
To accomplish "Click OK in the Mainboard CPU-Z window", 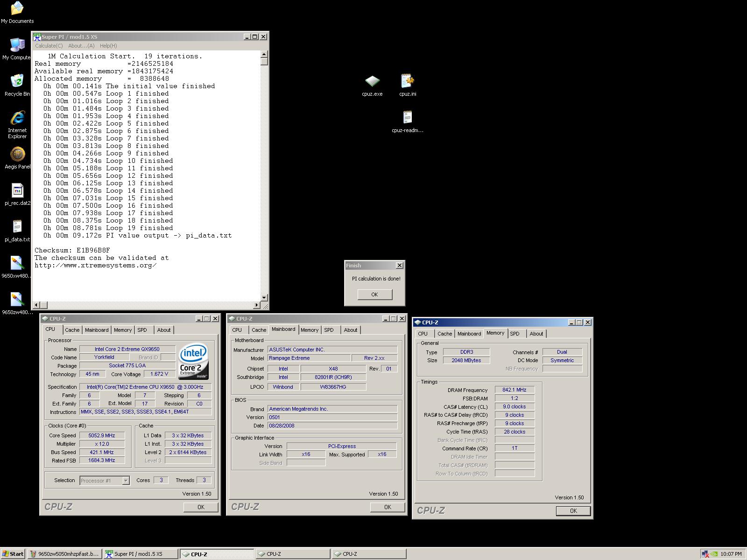I will pos(388,507).
